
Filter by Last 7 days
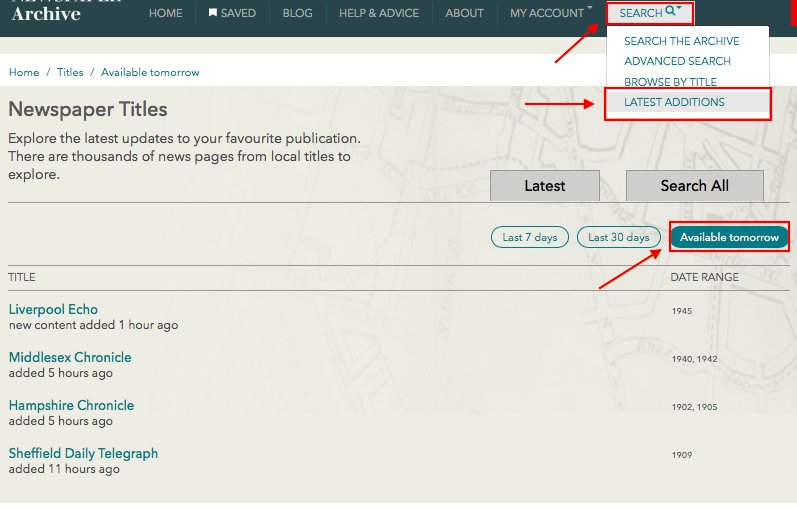pyautogui.click(x=530, y=237)
